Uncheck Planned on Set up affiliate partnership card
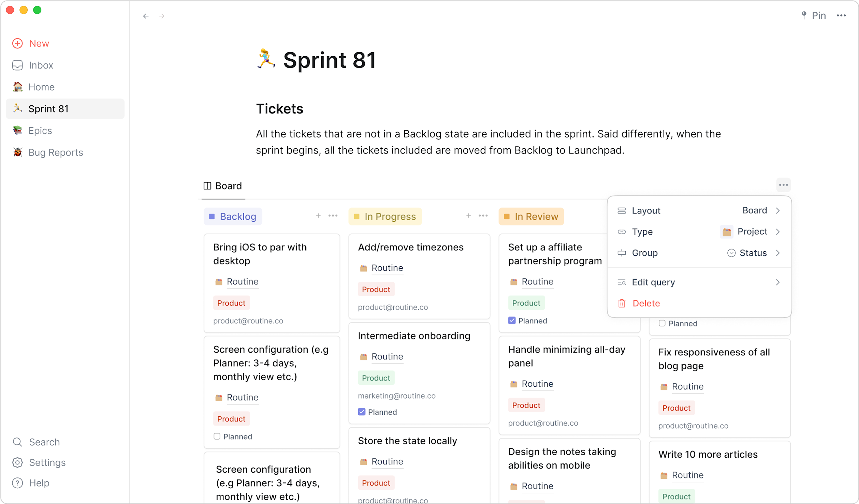The image size is (859, 504). coord(512,320)
